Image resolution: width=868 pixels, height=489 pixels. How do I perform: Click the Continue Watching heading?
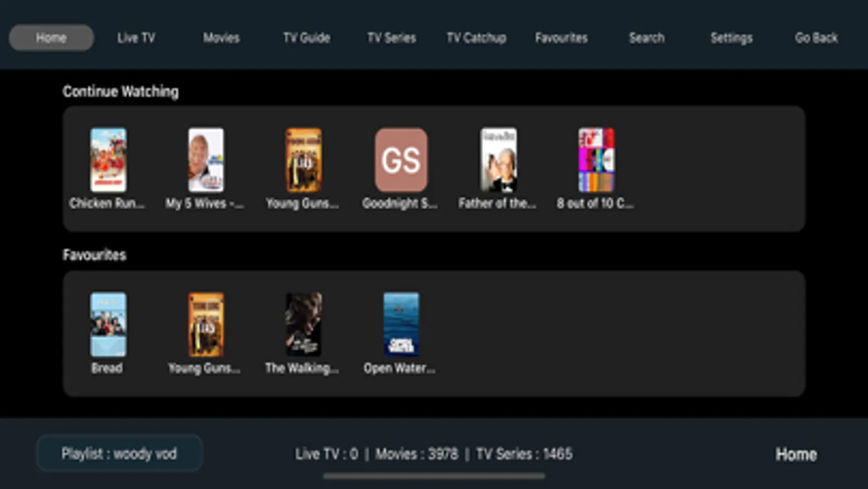121,91
